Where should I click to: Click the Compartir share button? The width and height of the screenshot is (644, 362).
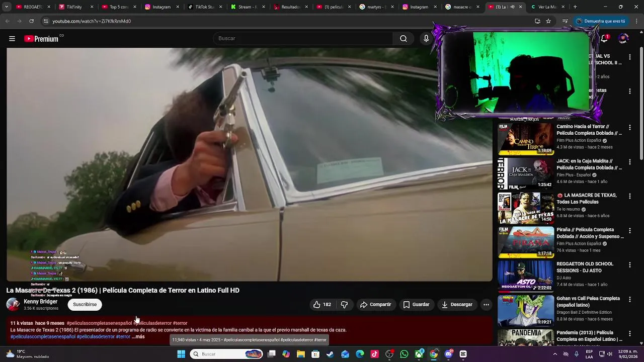click(375, 305)
